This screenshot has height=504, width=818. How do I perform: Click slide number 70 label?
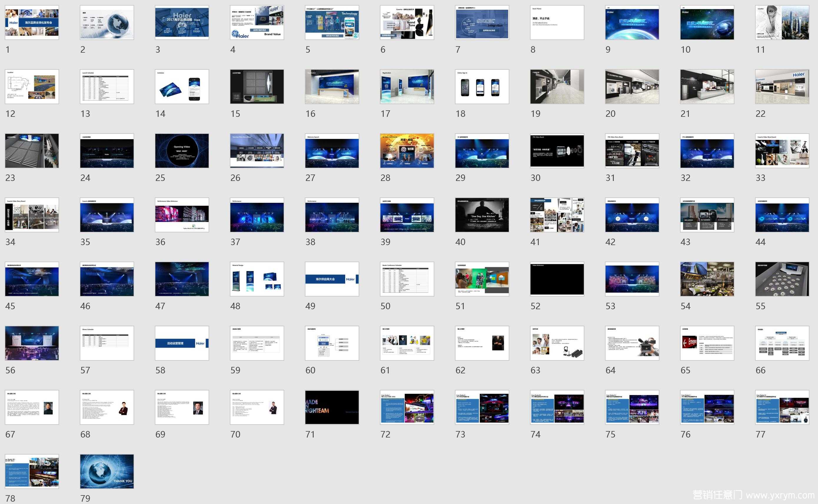coord(235,434)
